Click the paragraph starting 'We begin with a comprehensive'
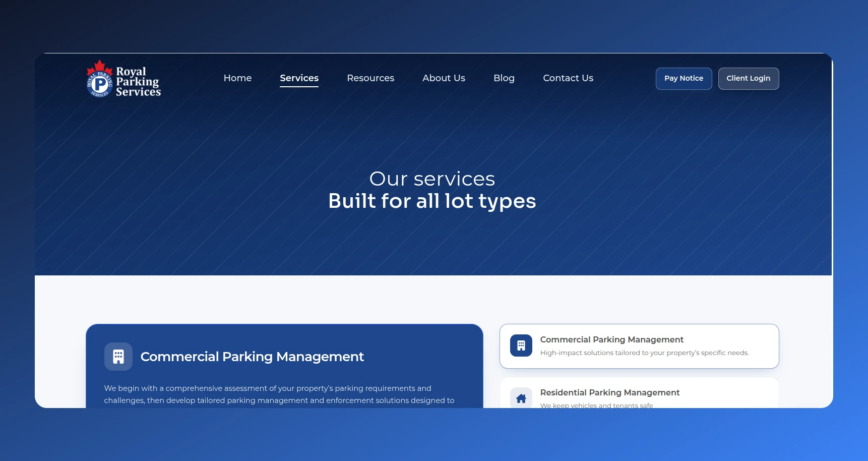The height and width of the screenshot is (461, 868). point(279,394)
